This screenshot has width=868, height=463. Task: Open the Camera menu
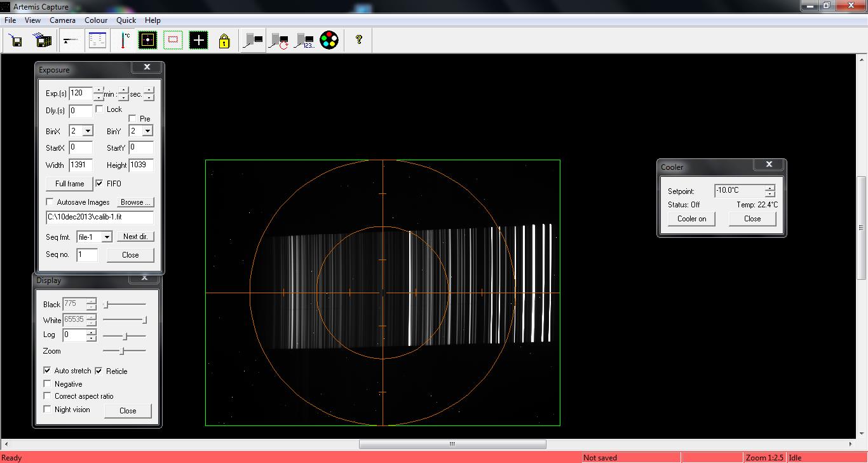(x=62, y=20)
